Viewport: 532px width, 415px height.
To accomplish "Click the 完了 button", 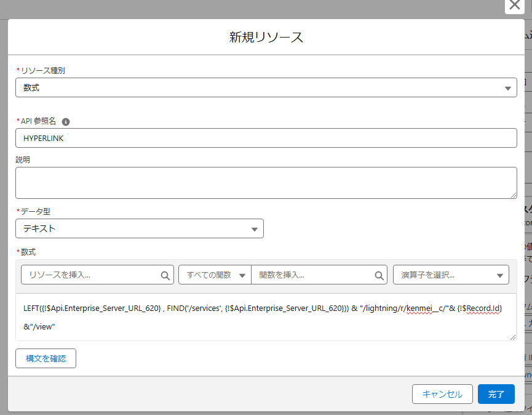I will coord(496,394).
